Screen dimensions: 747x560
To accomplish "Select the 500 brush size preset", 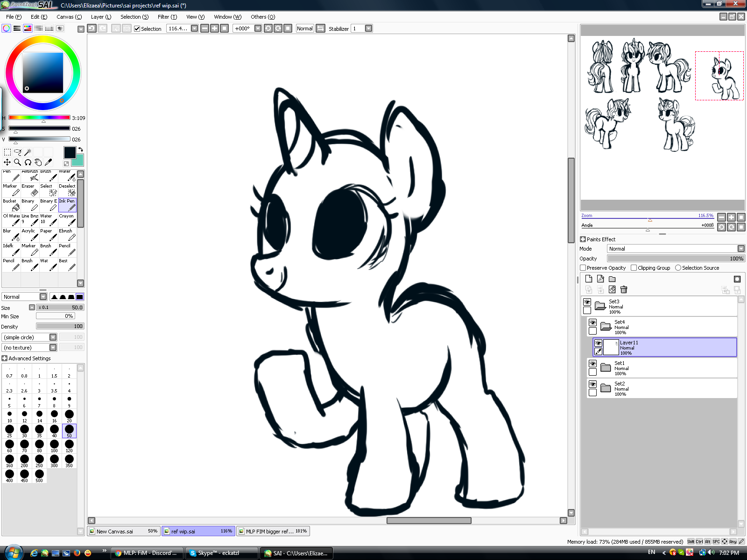I will pos(39,476).
